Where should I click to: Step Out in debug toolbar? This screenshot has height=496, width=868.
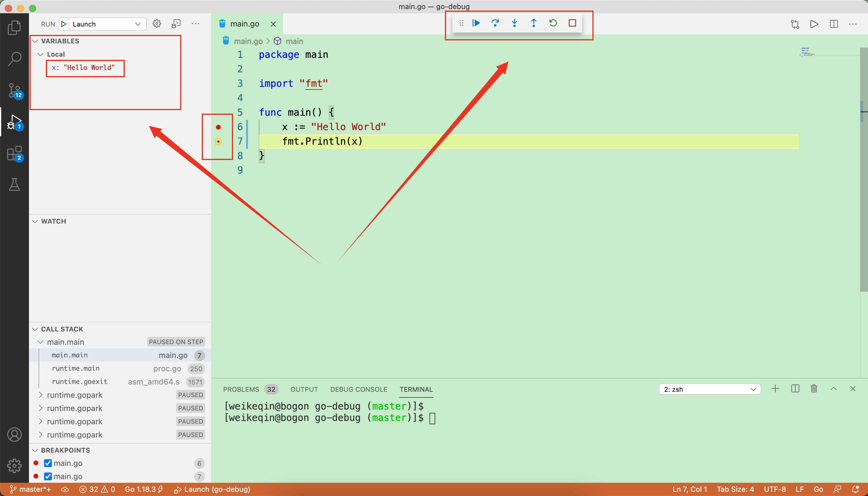(x=534, y=23)
